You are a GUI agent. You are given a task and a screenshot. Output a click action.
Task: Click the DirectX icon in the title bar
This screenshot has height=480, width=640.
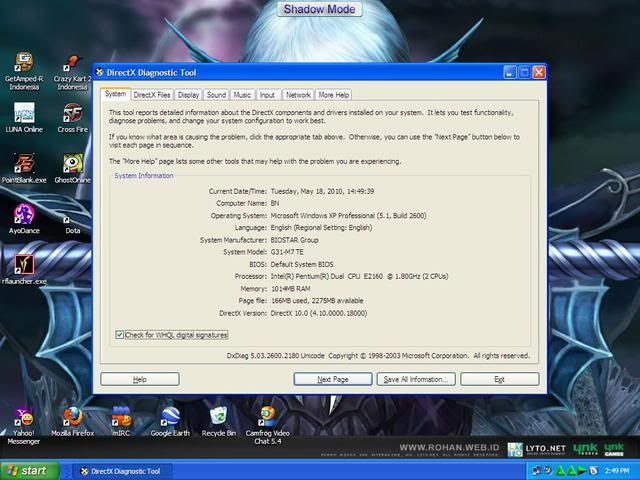click(x=99, y=72)
